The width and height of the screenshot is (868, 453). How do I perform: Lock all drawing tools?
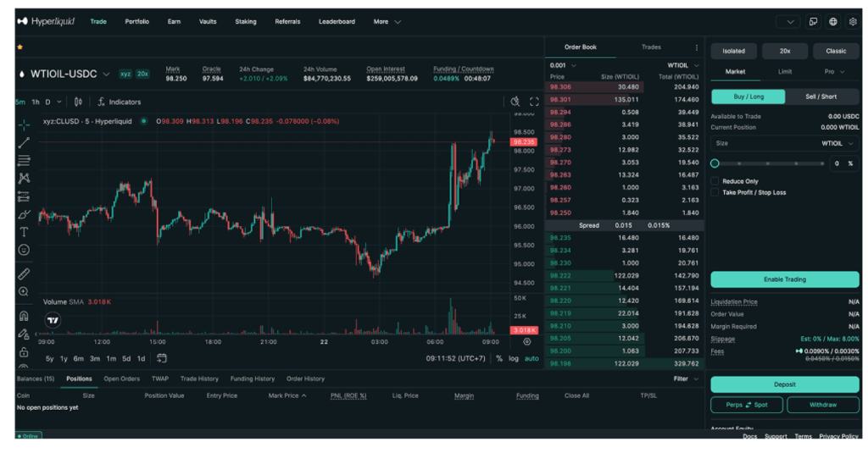click(24, 351)
